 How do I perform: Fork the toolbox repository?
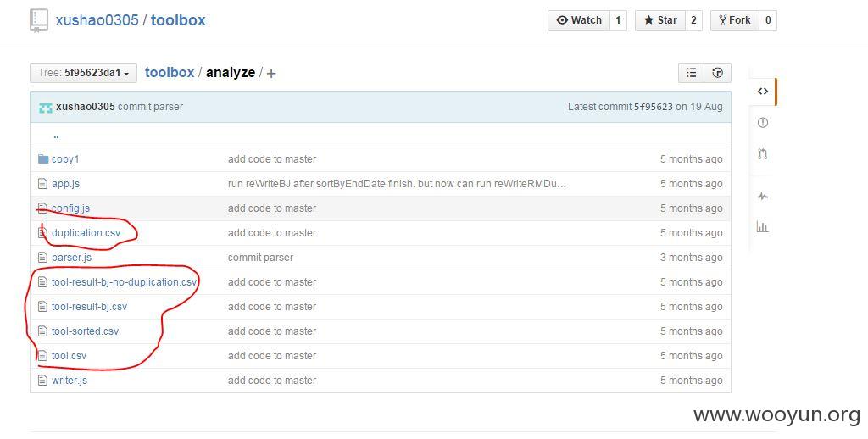[735, 20]
